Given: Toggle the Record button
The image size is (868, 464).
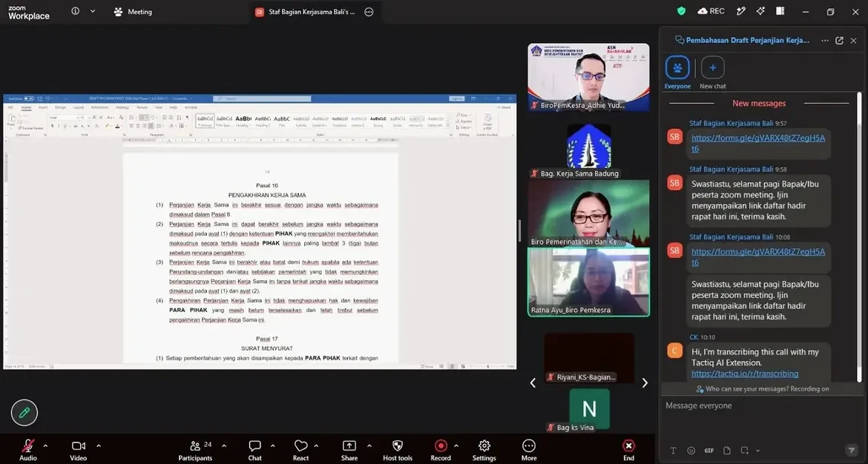Looking at the screenshot, I should coord(441,450).
